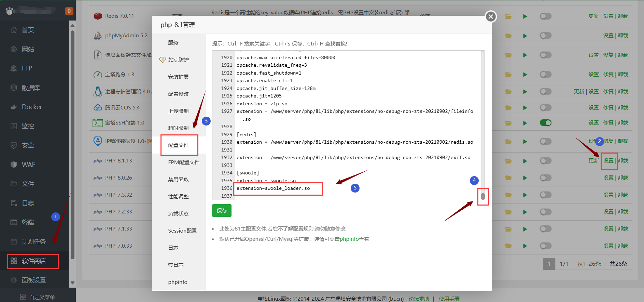Open the 首页 home sidebar item
The image size is (644, 302).
pos(27,30)
